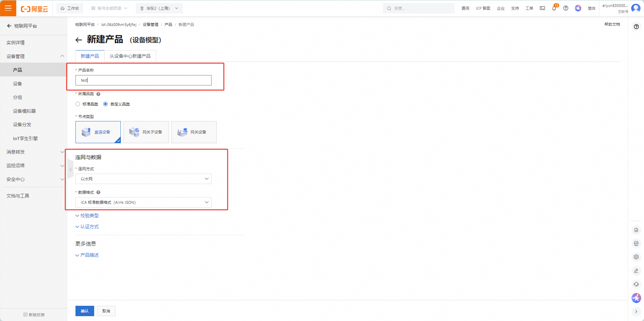Click the help question mark in top bar
644x321 pixels.
pyautogui.click(x=566, y=8)
